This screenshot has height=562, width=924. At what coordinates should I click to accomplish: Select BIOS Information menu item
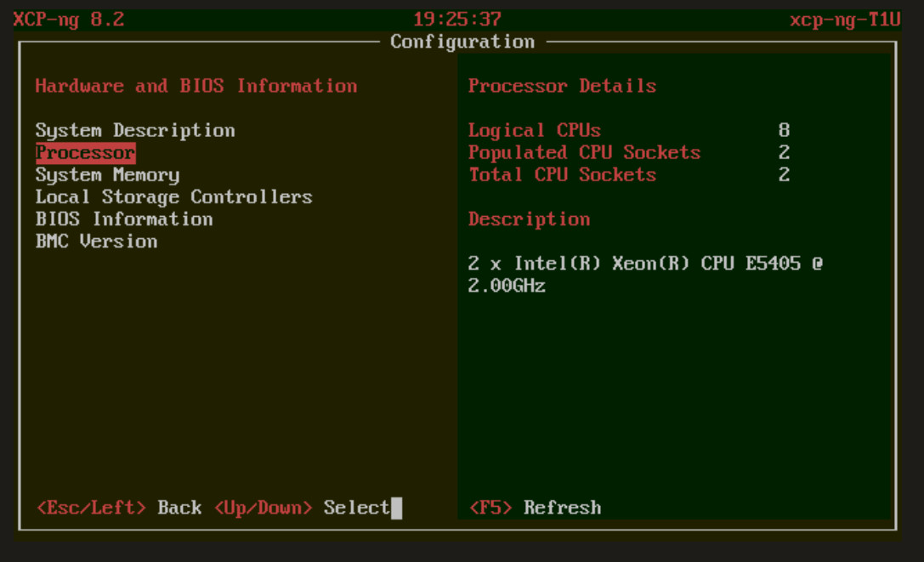pyautogui.click(x=124, y=219)
